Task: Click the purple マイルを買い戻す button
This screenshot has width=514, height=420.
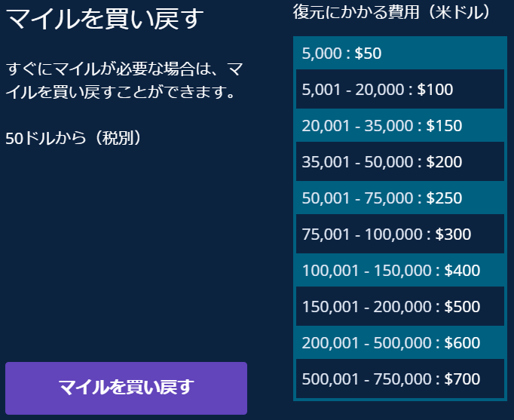Action: click(x=126, y=388)
